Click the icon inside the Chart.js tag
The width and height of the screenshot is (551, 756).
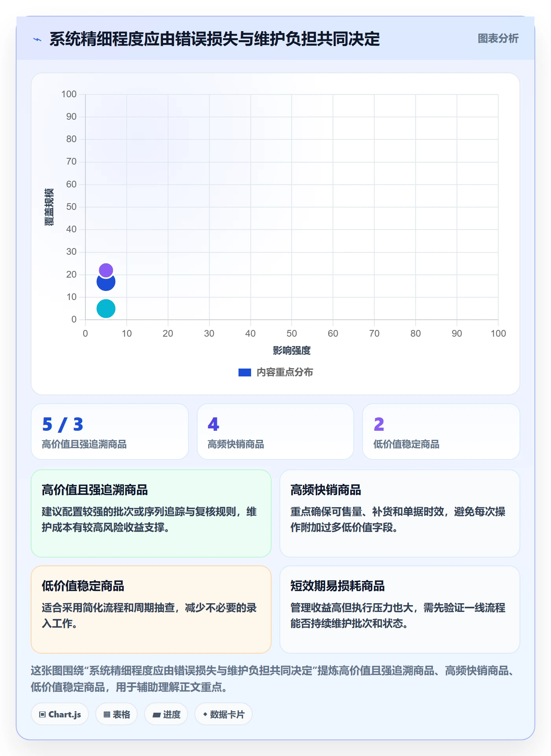[43, 714]
